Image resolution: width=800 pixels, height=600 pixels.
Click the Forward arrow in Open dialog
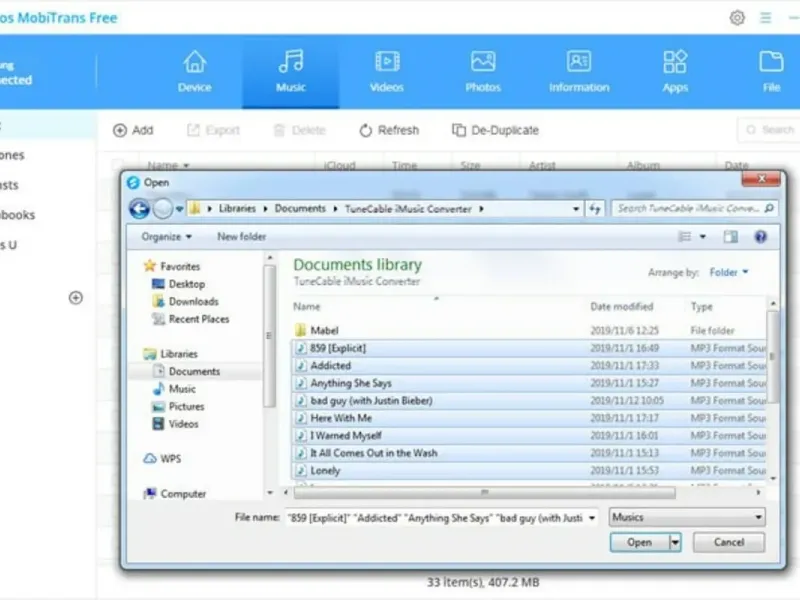(163, 209)
